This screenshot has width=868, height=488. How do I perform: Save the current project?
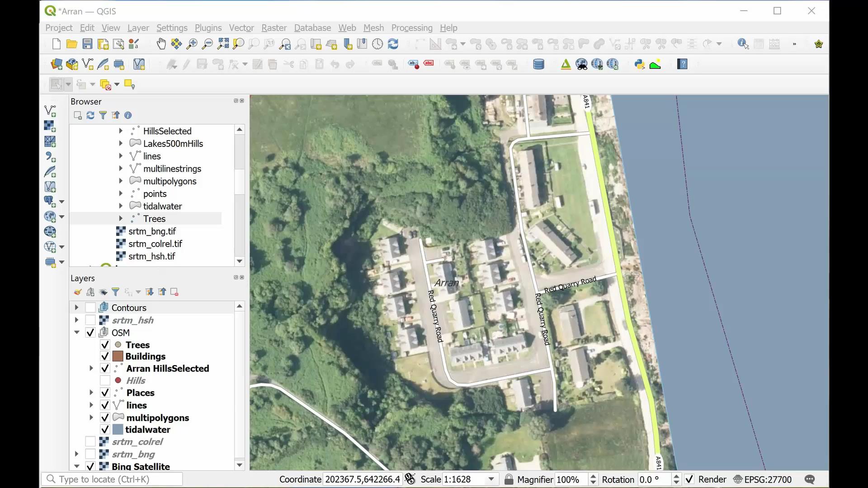(87, 44)
